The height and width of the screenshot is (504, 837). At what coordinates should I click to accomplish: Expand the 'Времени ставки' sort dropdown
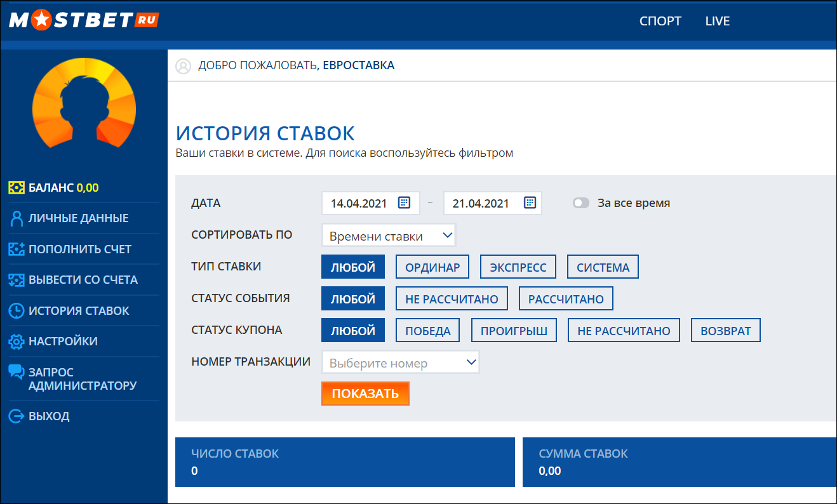click(x=389, y=235)
